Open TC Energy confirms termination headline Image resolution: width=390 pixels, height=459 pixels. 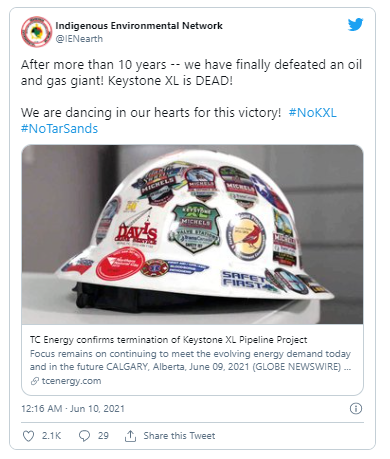[169, 340]
